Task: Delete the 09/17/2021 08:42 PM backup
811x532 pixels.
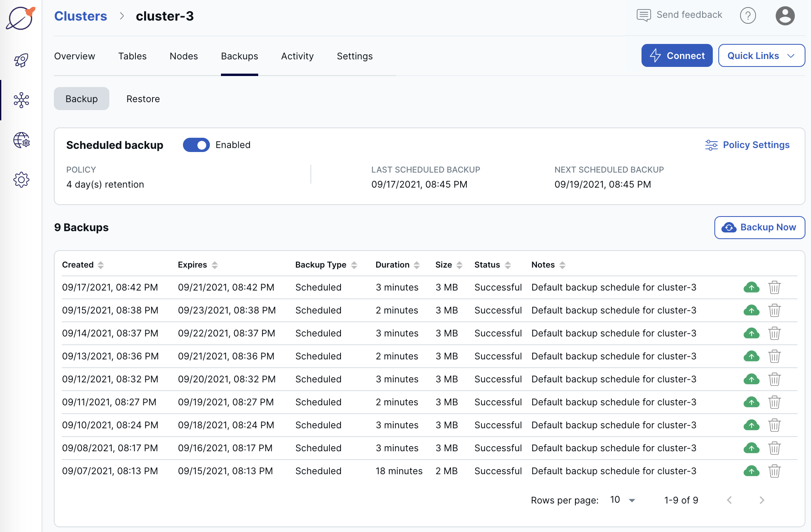Action: (774, 287)
